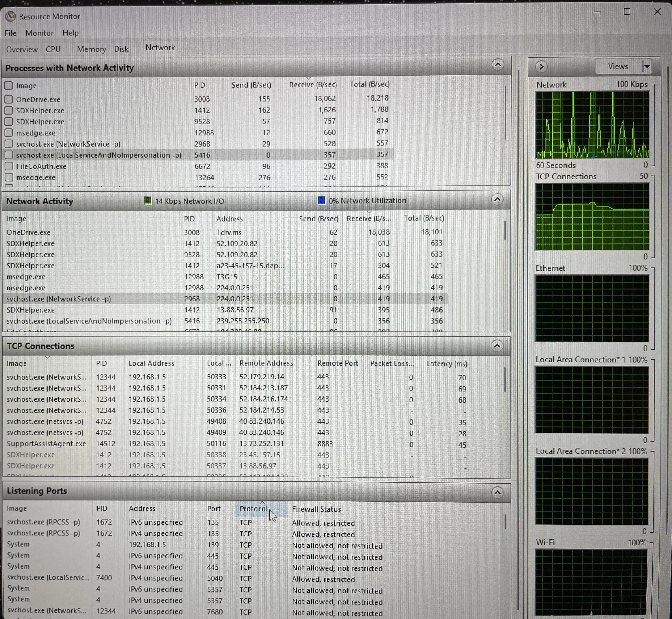The height and width of the screenshot is (619, 672).
Task: Hide the graphs pane using the arrow icon
Action: 541,66
